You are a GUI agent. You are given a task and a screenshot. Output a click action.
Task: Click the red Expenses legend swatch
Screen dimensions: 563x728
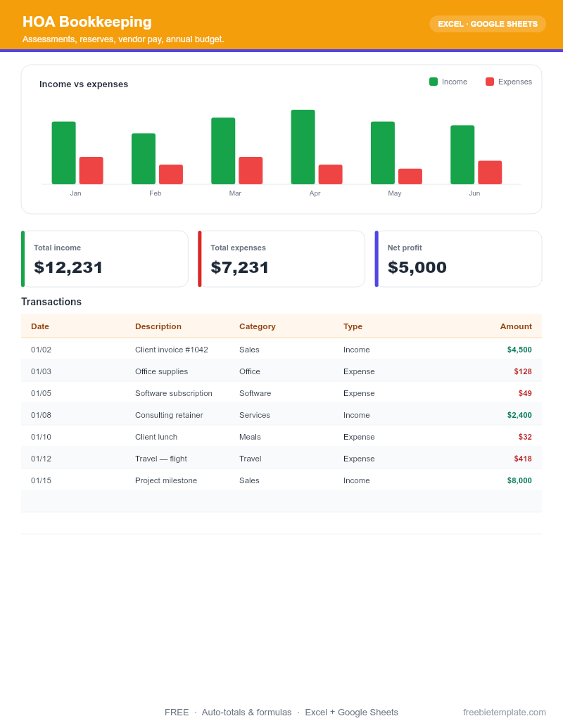[490, 82]
